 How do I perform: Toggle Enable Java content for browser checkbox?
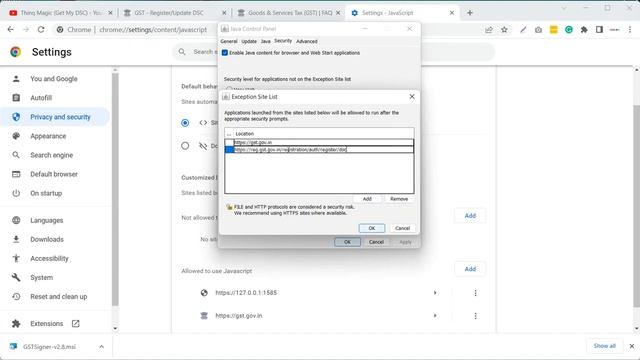coord(224,53)
